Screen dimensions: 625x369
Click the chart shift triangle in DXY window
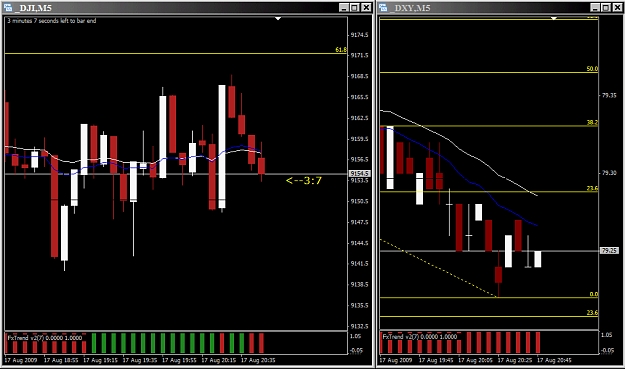coord(554,18)
